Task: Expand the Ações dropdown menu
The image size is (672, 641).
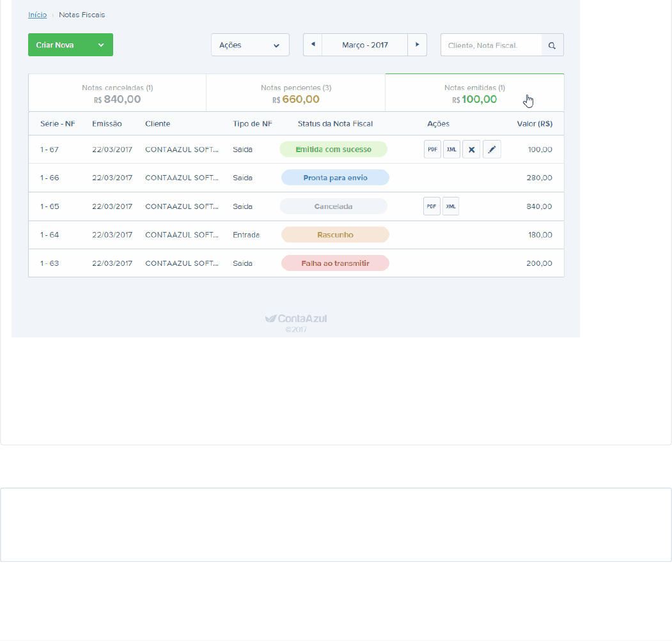Action: [x=250, y=45]
